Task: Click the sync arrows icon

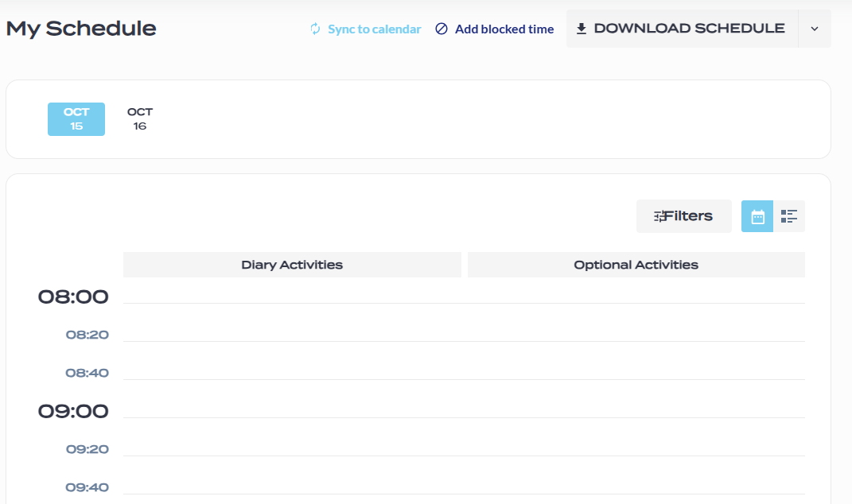Action: [x=316, y=29]
